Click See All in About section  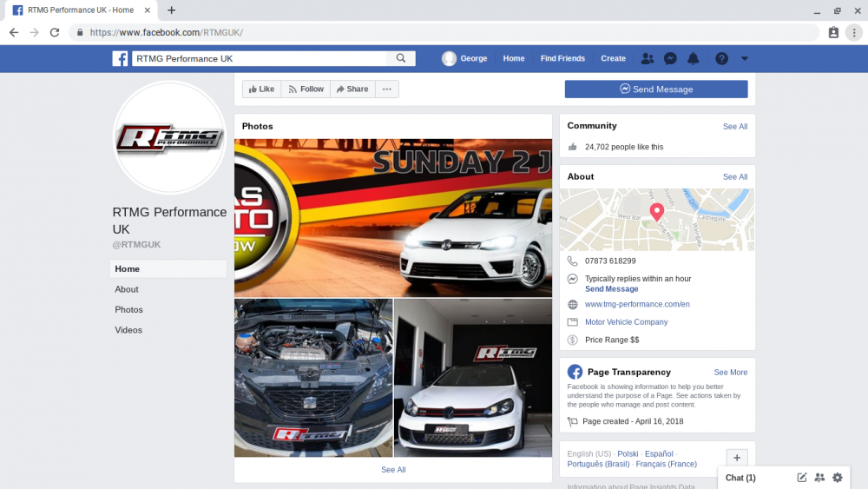[734, 176]
